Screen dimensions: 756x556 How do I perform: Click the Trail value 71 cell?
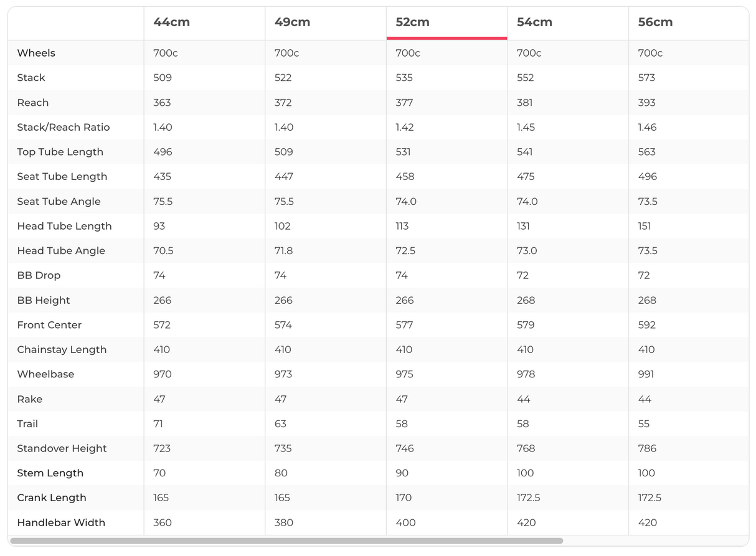pos(158,424)
